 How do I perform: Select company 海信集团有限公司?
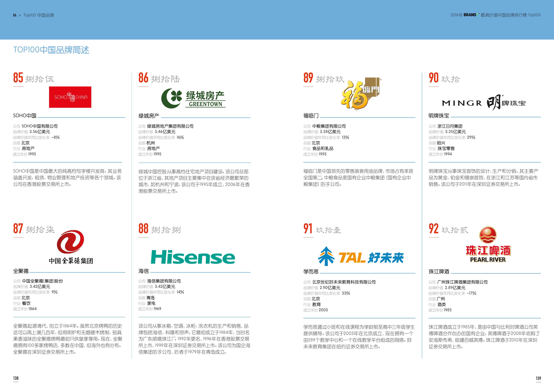click(x=164, y=281)
